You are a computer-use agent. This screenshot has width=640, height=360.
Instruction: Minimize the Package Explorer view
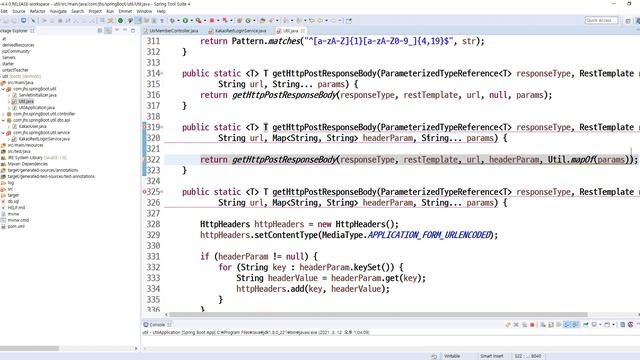tap(125, 30)
